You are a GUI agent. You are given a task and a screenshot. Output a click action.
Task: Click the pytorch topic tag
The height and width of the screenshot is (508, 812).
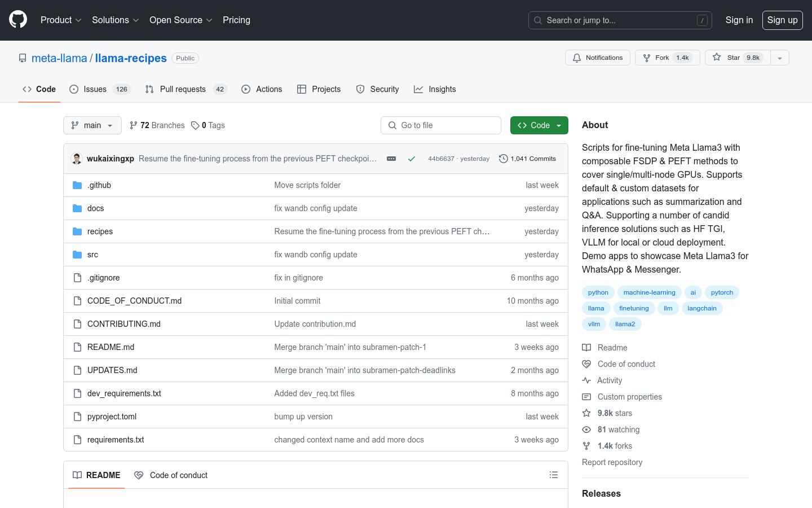click(x=722, y=292)
